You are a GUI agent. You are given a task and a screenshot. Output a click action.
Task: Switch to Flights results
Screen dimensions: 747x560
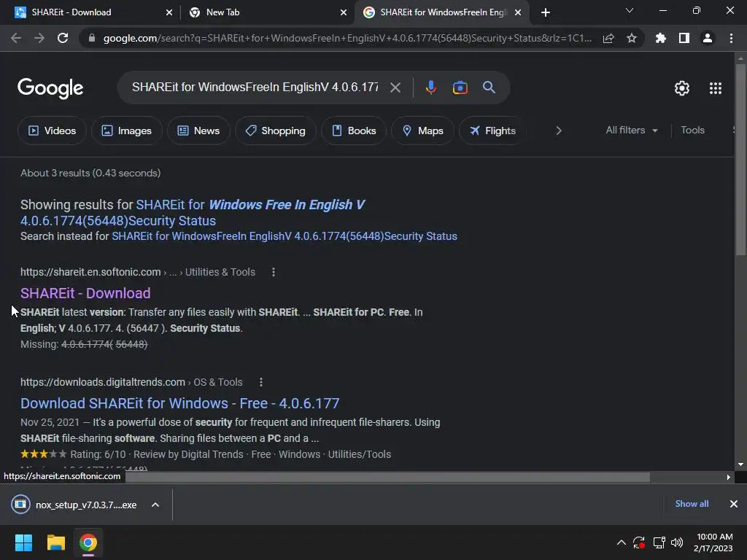tap(492, 131)
